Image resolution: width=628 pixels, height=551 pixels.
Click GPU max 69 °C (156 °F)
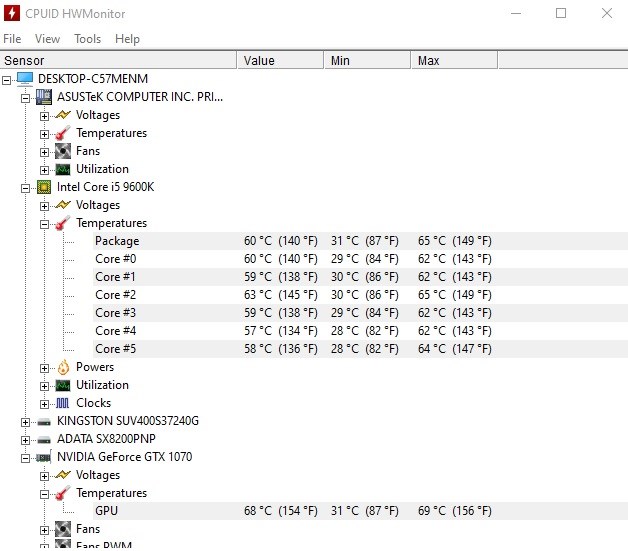tap(455, 511)
